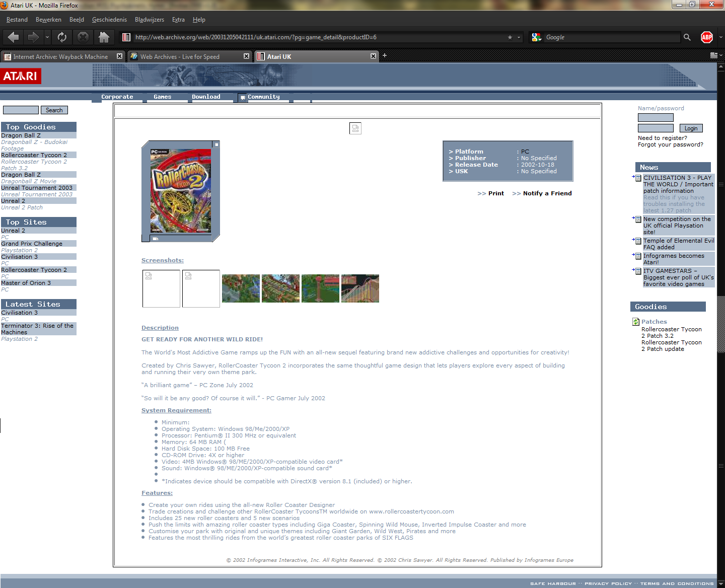Viewport: 725px width, 588px height.
Task: Focus the login name field
Action: click(656, 117)
